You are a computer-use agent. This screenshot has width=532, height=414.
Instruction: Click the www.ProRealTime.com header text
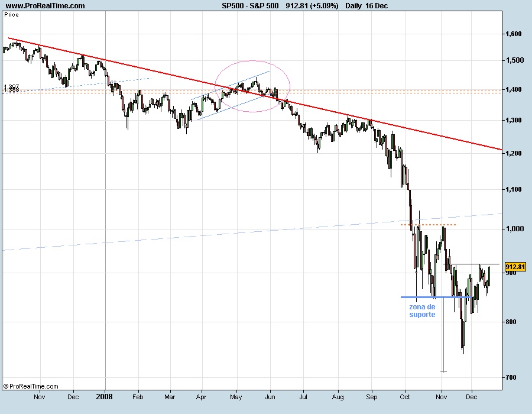click(46, 6)
